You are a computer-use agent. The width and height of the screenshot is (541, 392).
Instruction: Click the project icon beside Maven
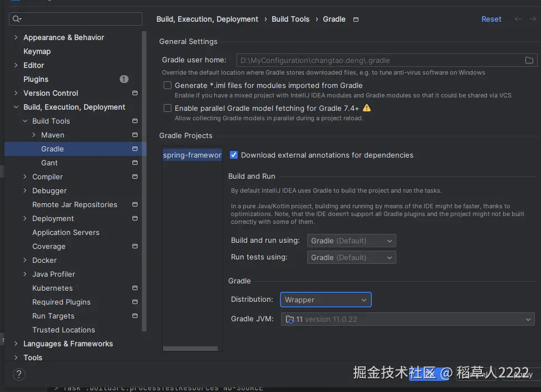click(x=135, y=135)
